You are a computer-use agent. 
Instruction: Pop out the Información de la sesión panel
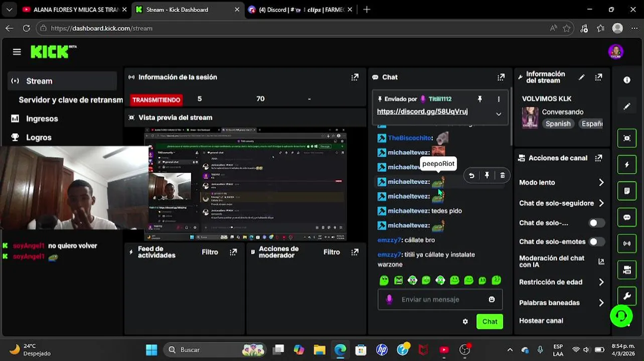355,77
